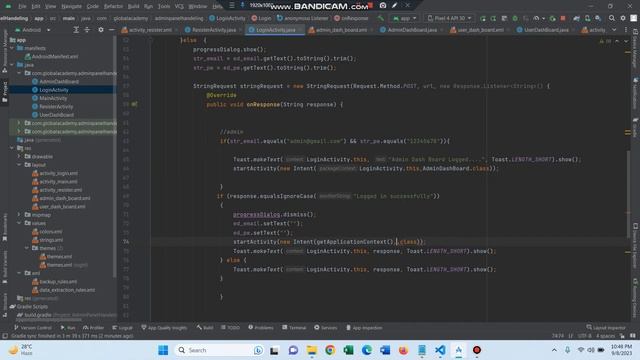Viewport: 640px width, 360px height.
Task: Open the Profiler tool window
Action: click(93, 328)
